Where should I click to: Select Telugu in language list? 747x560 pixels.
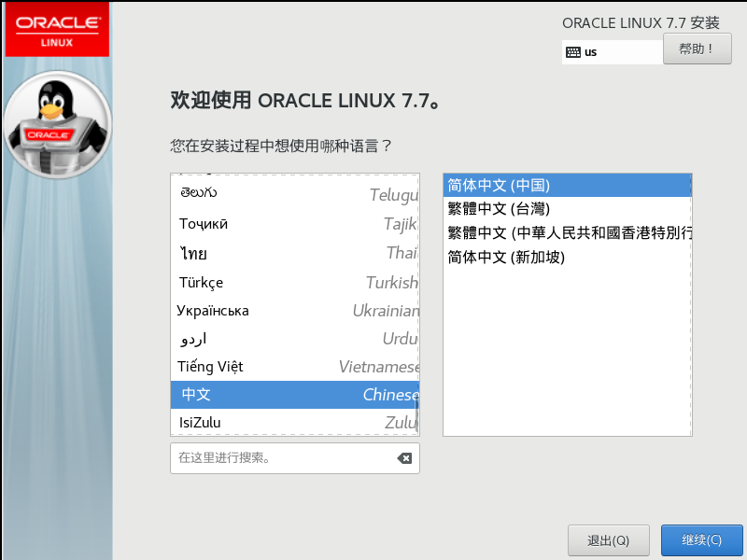pos(294,194)
